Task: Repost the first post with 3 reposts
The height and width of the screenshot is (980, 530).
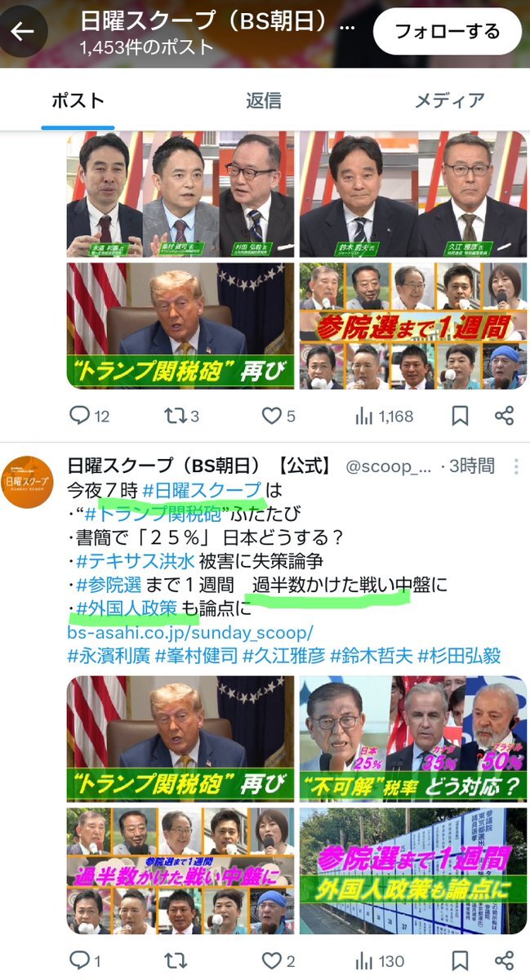Action: 181,416
